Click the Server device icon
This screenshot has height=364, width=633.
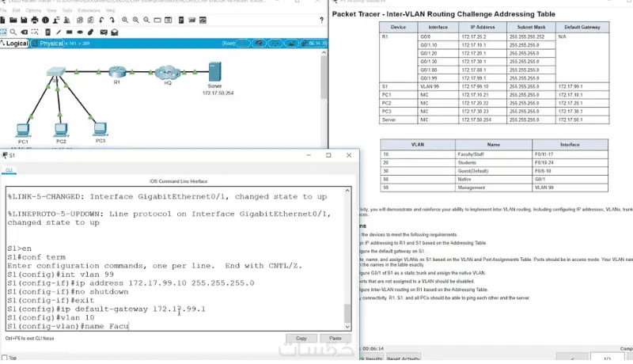click(214, 72)
